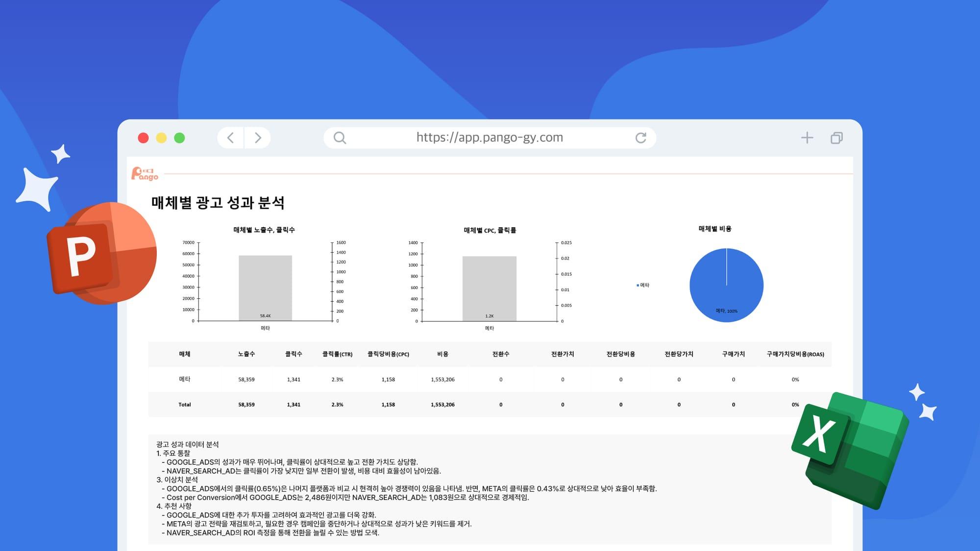The image size is (980, 551).
Task: Click the search magnifier icon
Action: tap(340, 138)
